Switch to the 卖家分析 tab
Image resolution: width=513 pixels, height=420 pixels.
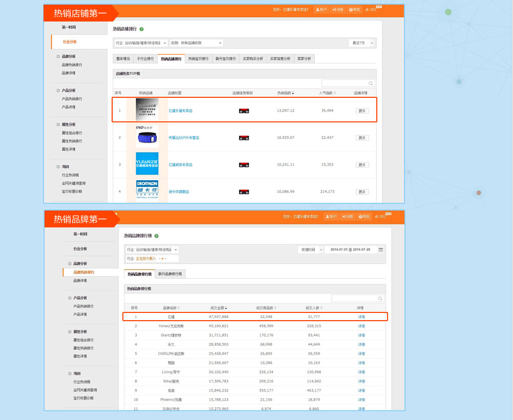pos(304,59)
